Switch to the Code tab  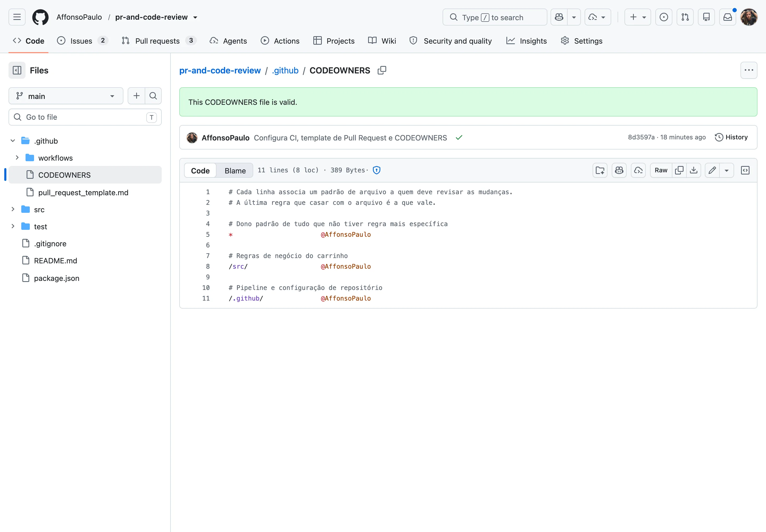[29, 41]
